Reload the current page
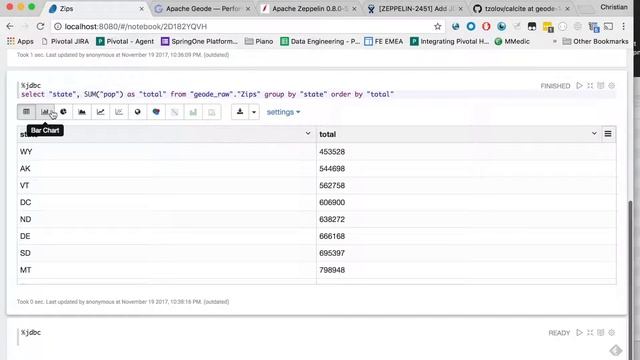The width and height of the screenshot is (640, 360). 40,26
